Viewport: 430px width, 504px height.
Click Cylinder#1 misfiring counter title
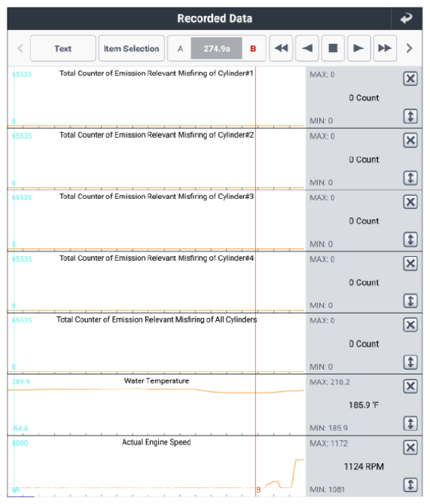157,74
